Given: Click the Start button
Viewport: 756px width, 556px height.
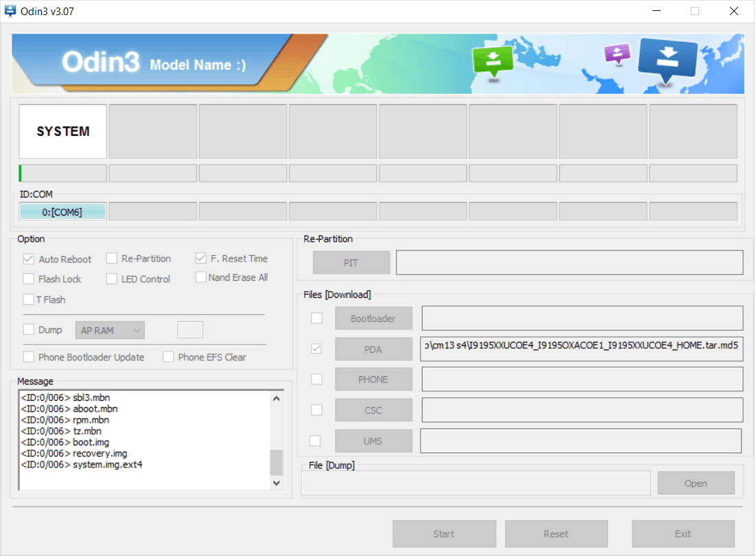Looking at the screenshot, I should click(444, 534).
